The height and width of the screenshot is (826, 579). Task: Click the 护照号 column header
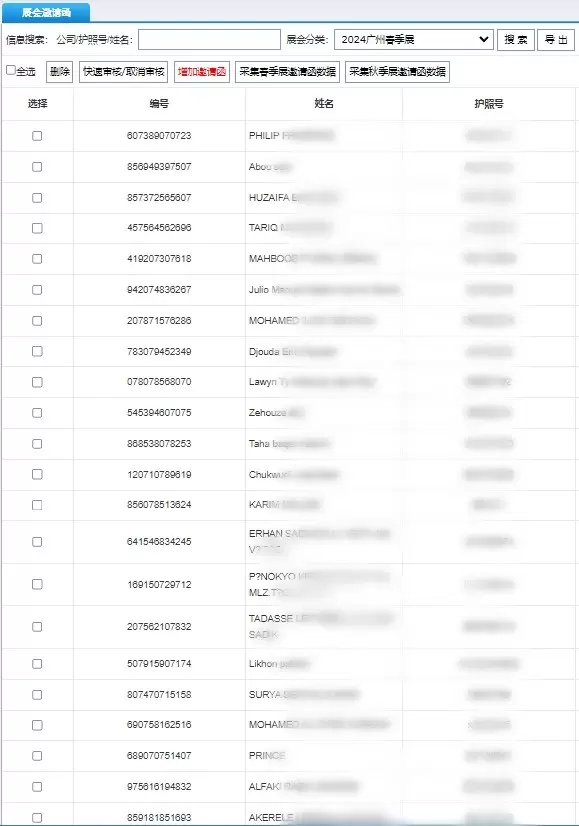click(x=489, y=104)
